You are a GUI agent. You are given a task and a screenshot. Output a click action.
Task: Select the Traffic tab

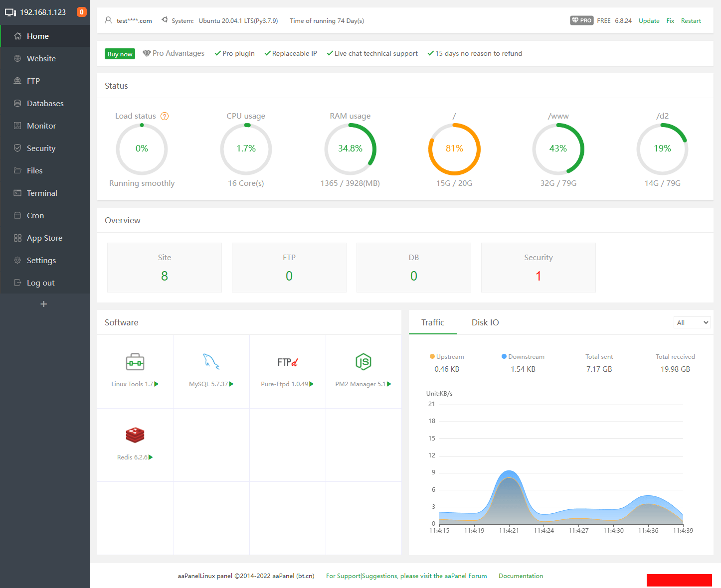point(432,322)
